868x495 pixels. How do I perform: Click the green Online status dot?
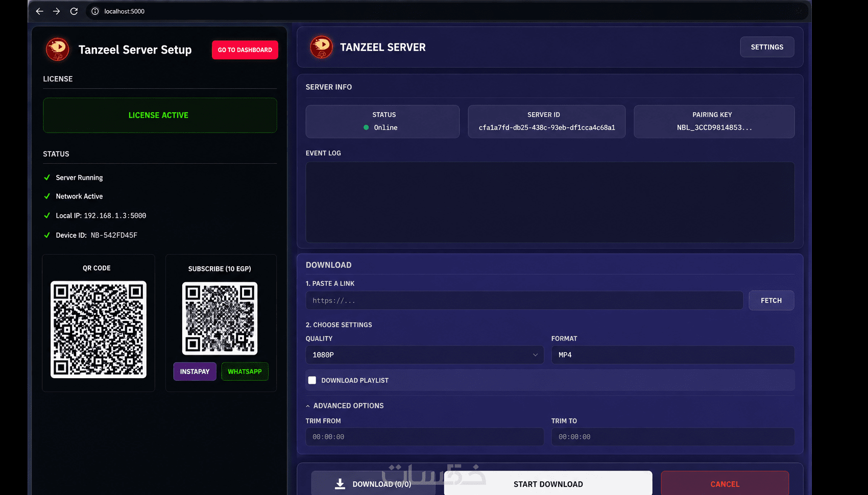point(366,128)
